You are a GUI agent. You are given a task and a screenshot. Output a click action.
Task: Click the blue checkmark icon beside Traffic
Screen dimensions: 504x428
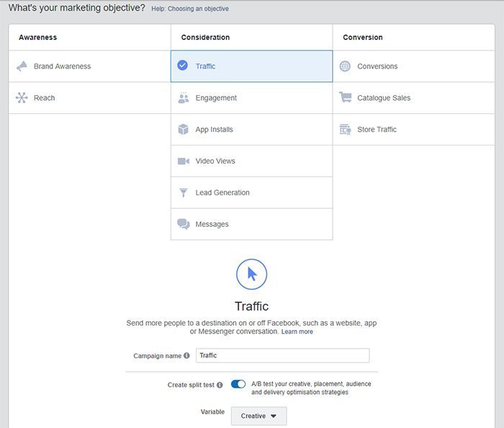183,66
